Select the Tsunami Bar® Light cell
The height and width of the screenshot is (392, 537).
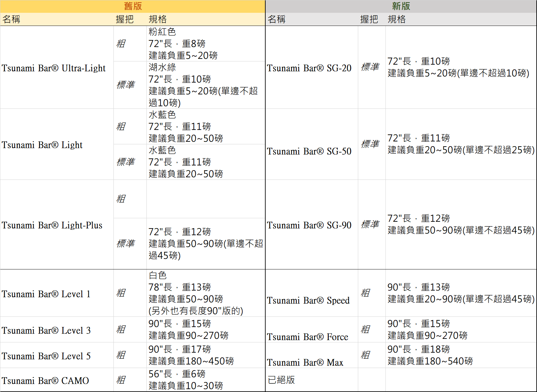click(x=57, y=144)
